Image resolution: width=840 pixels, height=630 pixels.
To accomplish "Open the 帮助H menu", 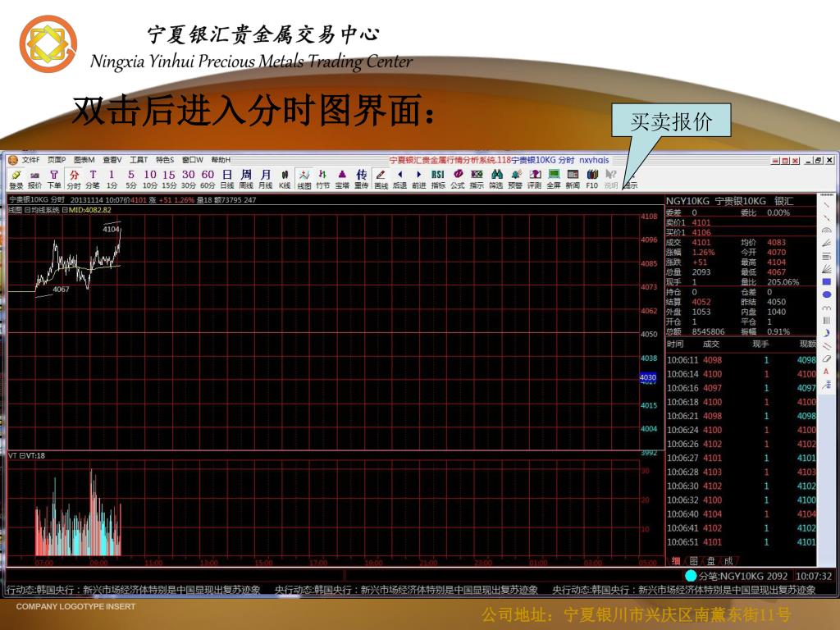I will point(220,160).
